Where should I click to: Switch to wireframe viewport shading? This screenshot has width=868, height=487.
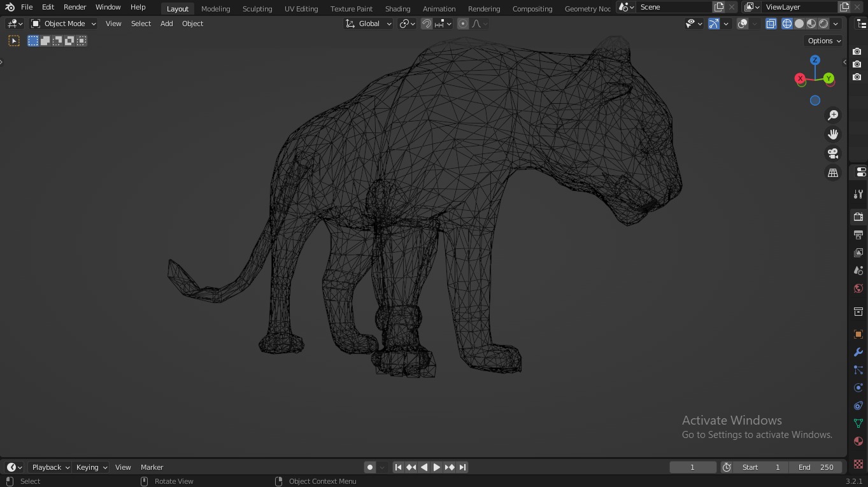787,24
